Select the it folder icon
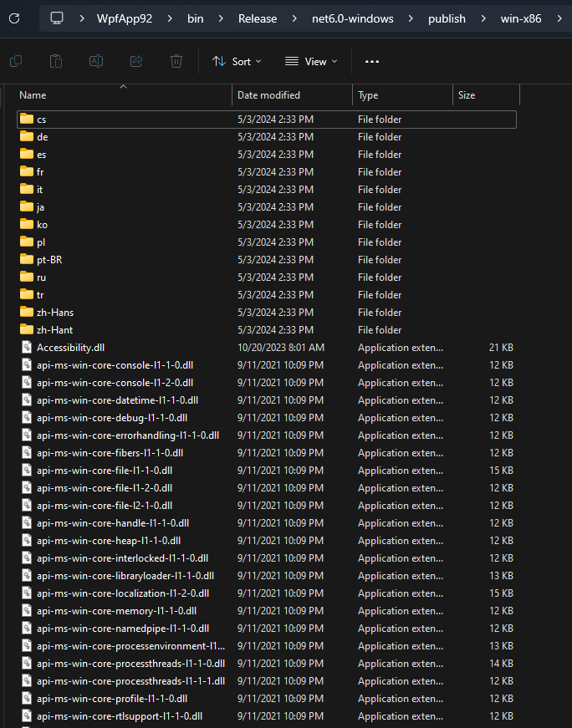This screenshot has width=572, height=728. 27,190
